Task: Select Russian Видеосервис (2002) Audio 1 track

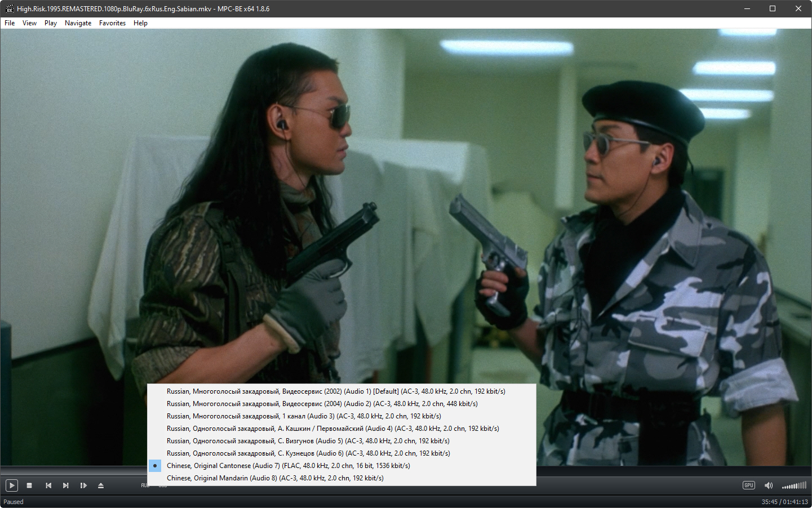Action: coord(341,391)
